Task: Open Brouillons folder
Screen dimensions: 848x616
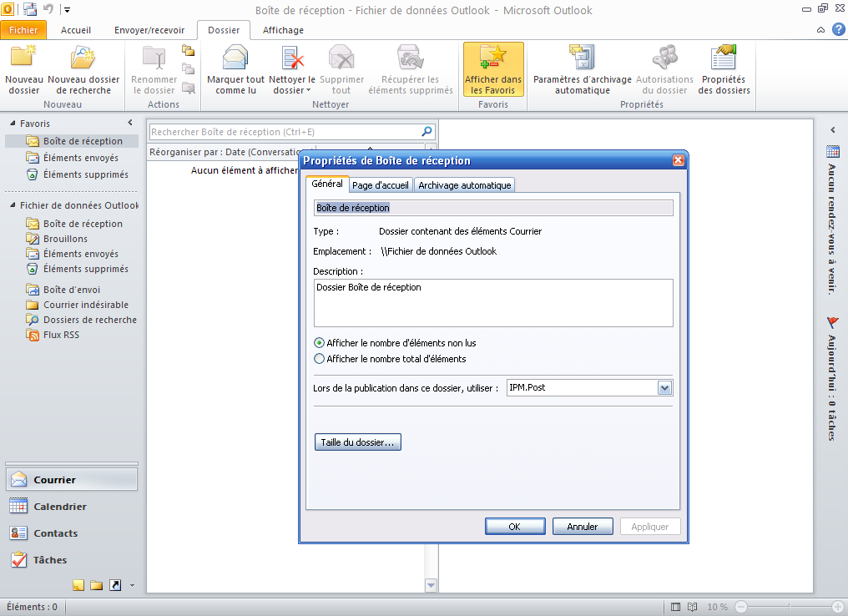Action: (x=65, y=239)
